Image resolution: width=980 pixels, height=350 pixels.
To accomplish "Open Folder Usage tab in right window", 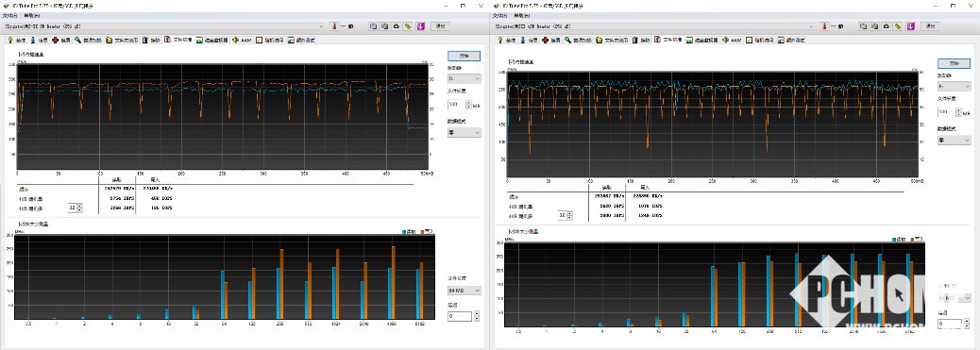I will point(612,40).
